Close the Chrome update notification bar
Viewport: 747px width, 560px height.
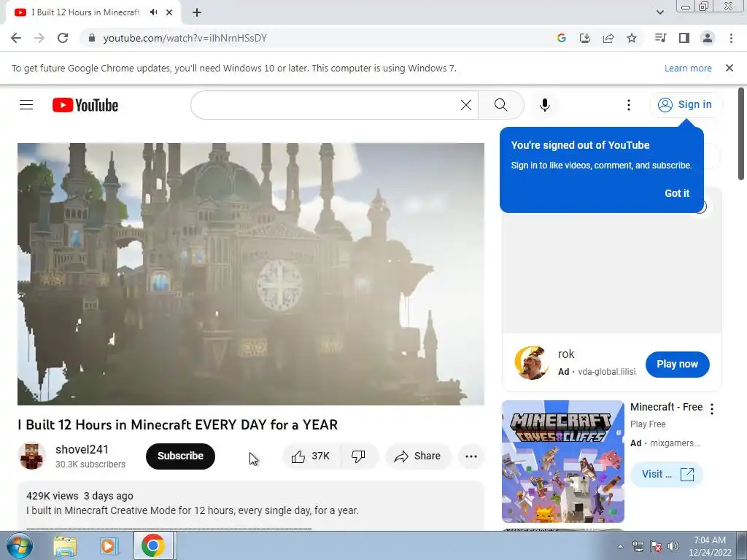[729, 68]
